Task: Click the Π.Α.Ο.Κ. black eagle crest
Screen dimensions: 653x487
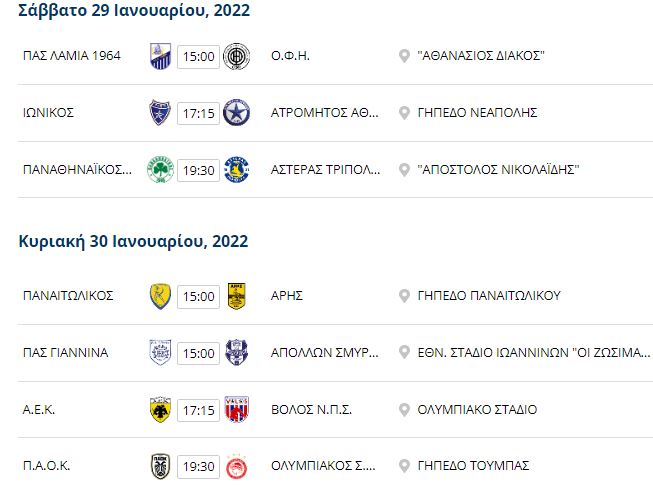Action: [x=160, y=466]
